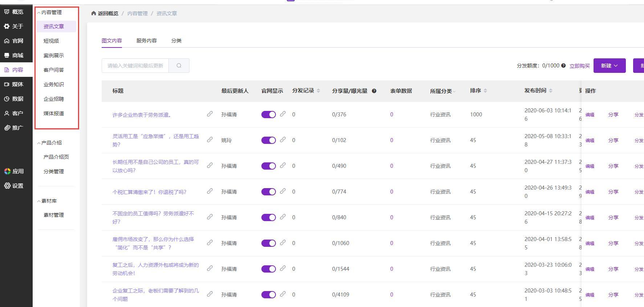Click the search magnifier icon button
This screenshot has height=307, width=644.
pyautogui.click(x=179, y=66)
